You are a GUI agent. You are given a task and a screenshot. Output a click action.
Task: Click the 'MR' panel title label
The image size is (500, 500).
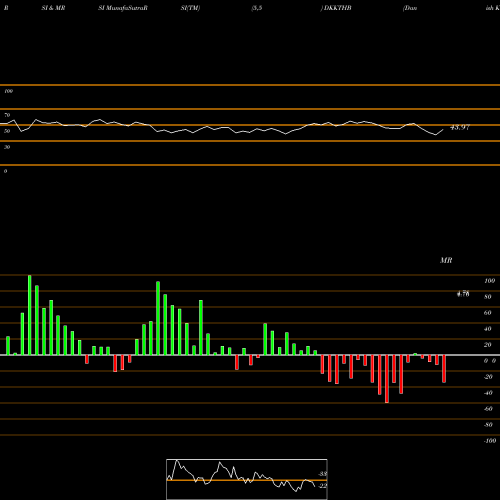446,260
